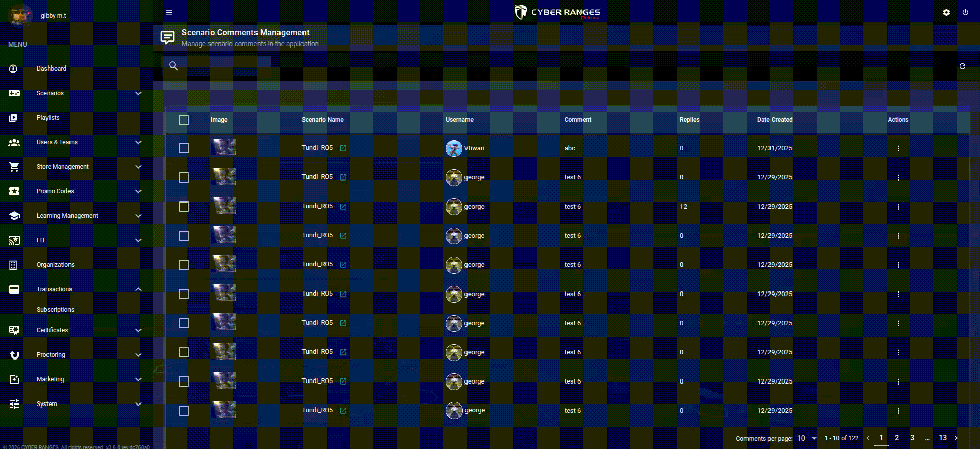Tick the checkbox on the last table row
Screen dimensions: 980x449
coord(184,411)
